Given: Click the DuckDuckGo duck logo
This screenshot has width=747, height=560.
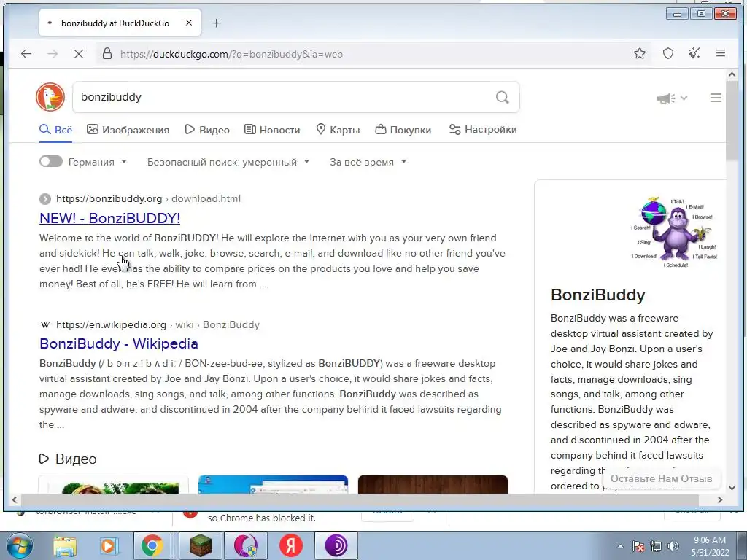Looking at the screenshot, I should pos(50,97).
